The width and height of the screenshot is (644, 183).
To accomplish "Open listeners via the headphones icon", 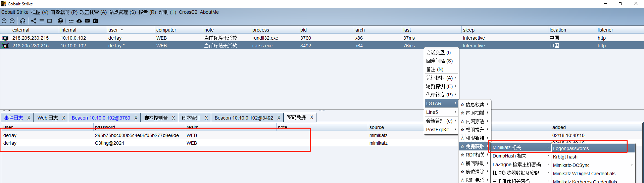I will coord(23,21).
